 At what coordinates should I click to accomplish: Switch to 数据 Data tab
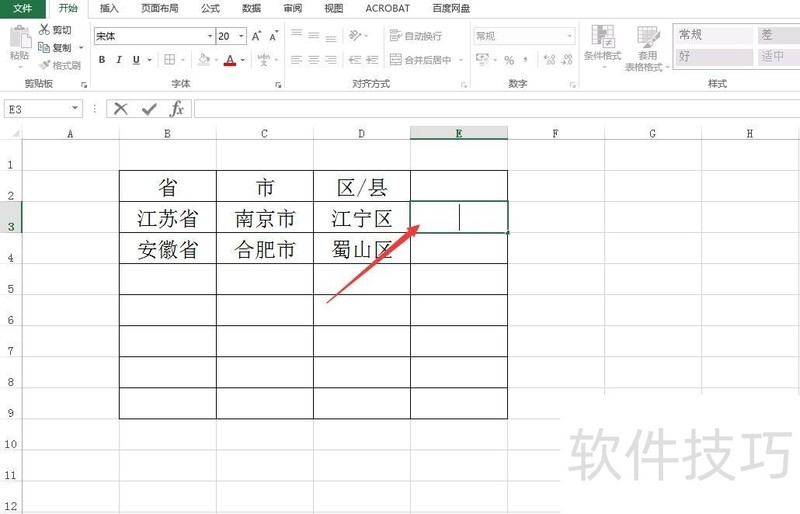252,8
